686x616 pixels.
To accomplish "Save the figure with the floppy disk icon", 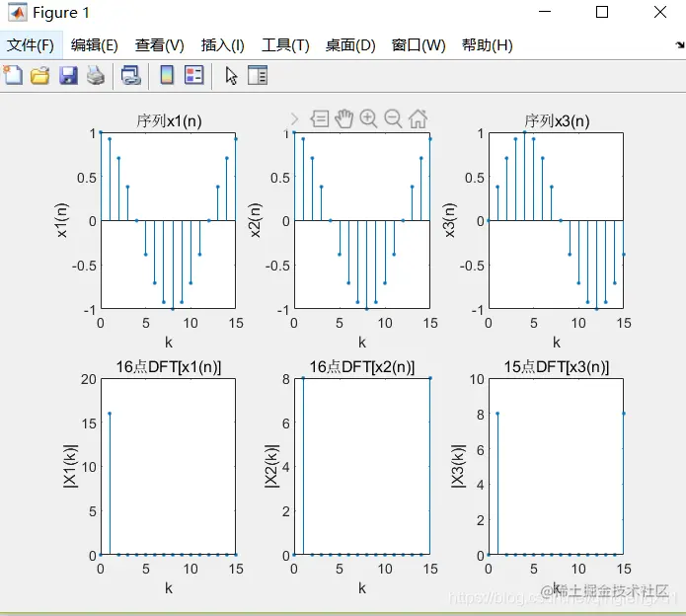I will point(68,75).
